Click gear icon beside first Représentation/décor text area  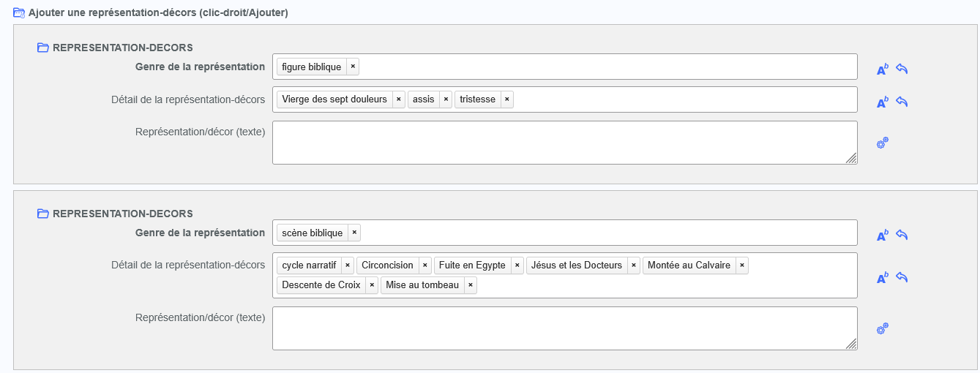point(882,143)
